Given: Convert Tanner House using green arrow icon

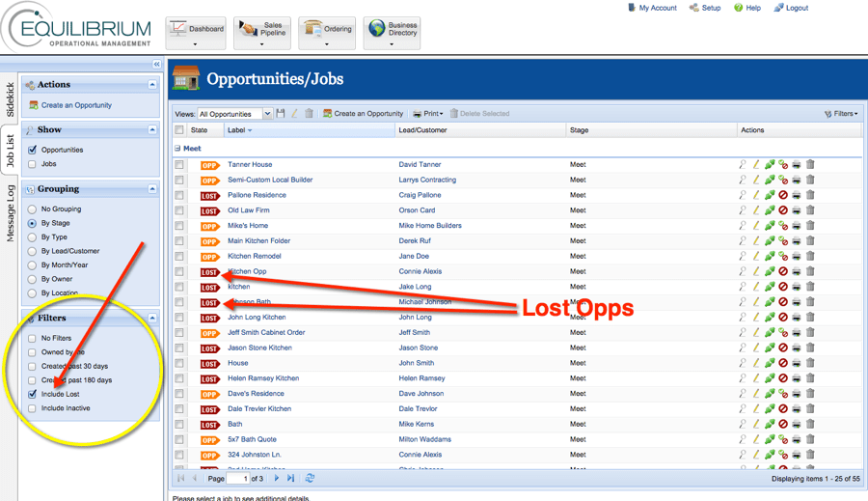Looking at the screenshot, I should pyautogui.click(x=770, y=165).
